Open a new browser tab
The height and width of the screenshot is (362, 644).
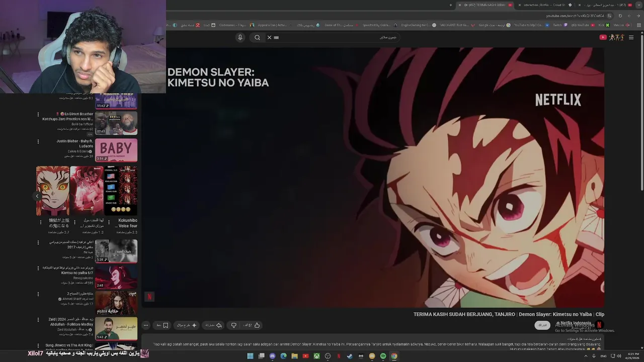click(451, 5)
